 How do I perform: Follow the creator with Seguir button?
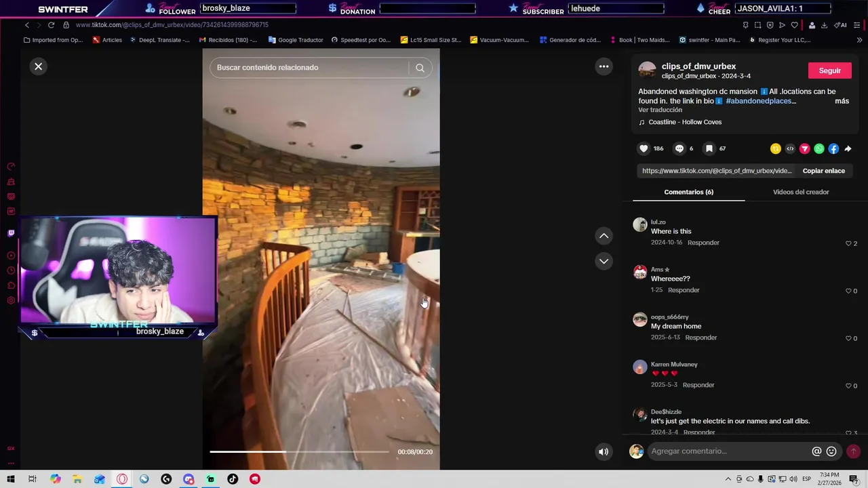click(x=830, y=70)
